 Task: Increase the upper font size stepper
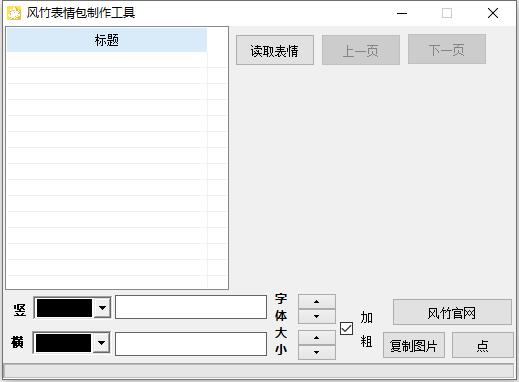[317, 302]
